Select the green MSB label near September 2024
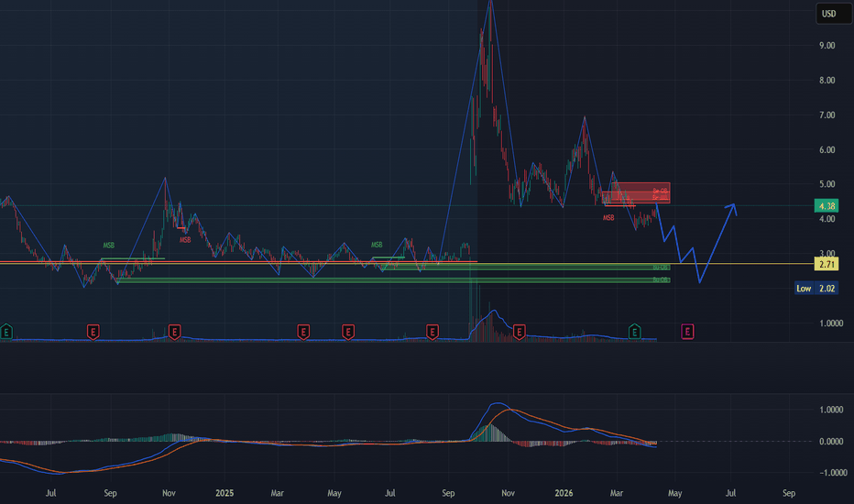The height and width of the screenshot is (504, 854). coord(108,246)
